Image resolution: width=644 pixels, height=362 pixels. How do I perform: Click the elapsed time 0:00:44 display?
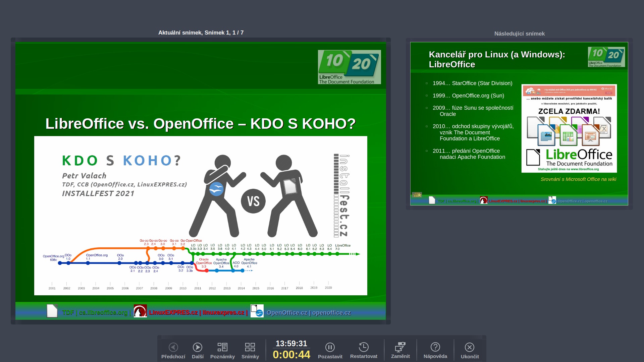(x=291, y=355)
